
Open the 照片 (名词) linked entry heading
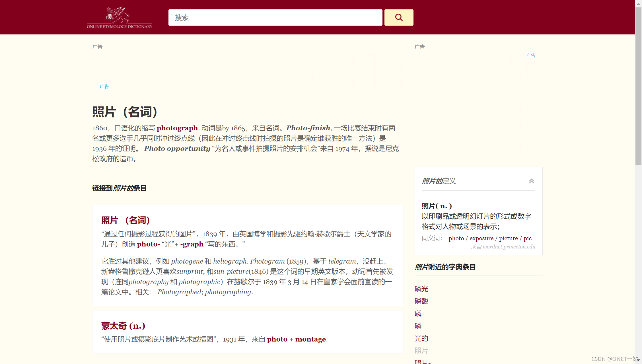pyautogui.click(x=125, y=220)
